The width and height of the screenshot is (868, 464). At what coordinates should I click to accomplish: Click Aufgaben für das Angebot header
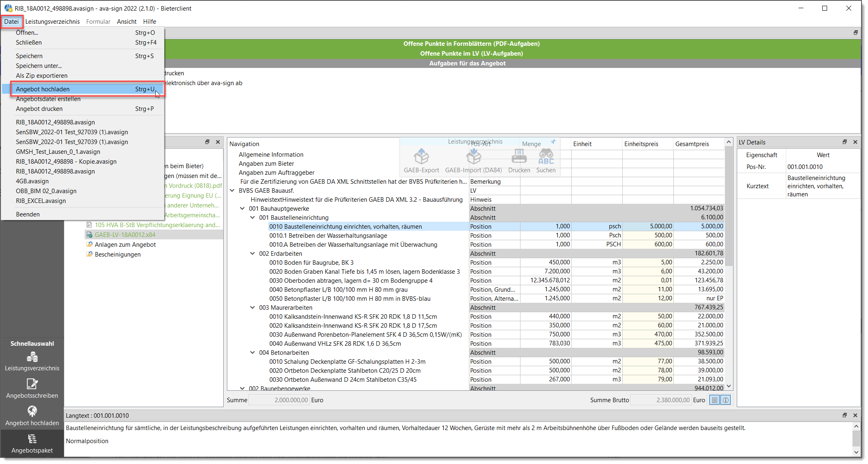467,63
